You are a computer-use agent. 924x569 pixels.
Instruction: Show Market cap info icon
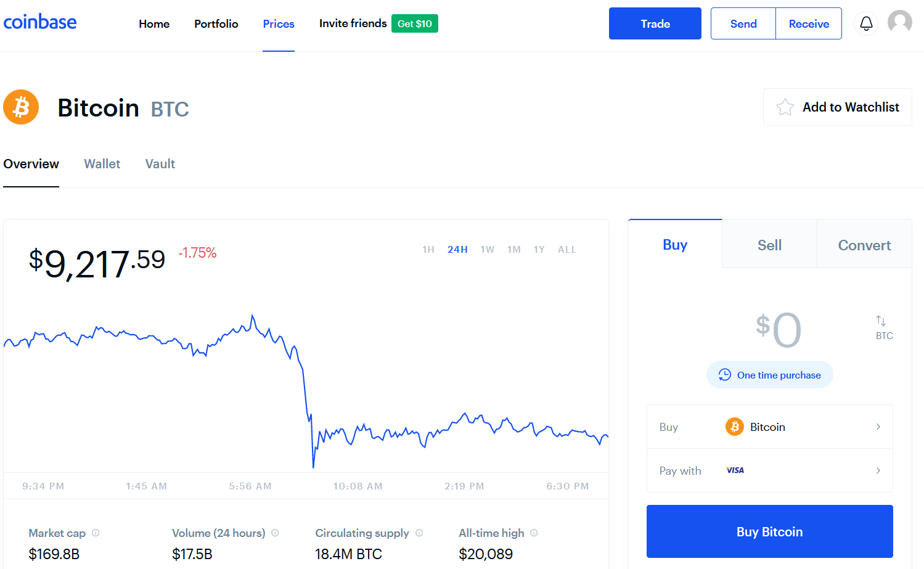tap(96, 533)
